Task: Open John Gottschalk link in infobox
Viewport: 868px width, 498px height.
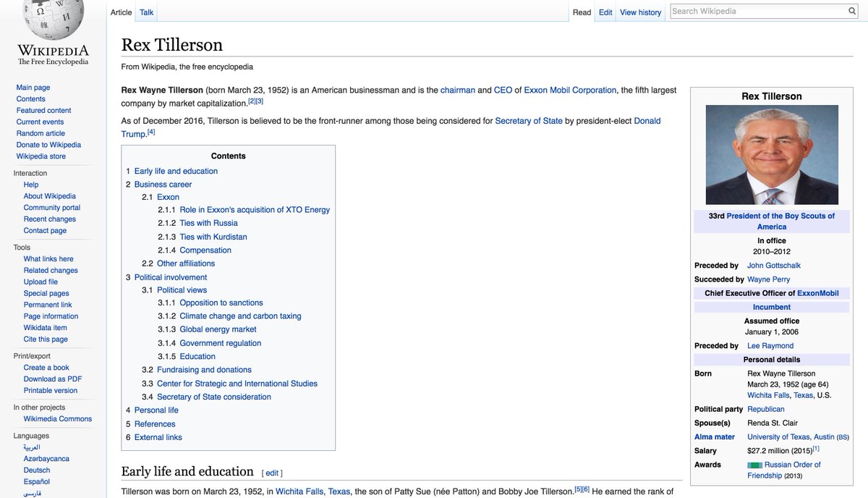Action: click(774, 266)
